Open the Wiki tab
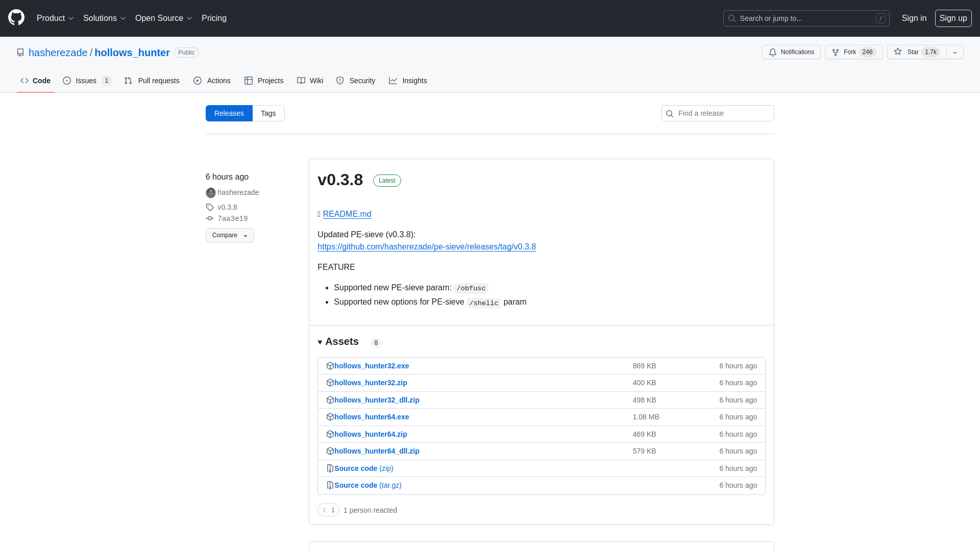Screen dimensions: 980x551 310,81
